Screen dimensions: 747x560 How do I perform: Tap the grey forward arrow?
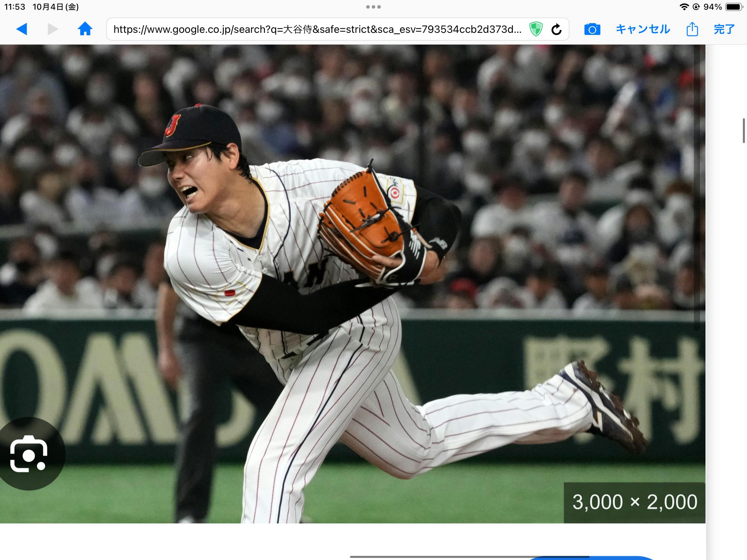pos(53,29)
